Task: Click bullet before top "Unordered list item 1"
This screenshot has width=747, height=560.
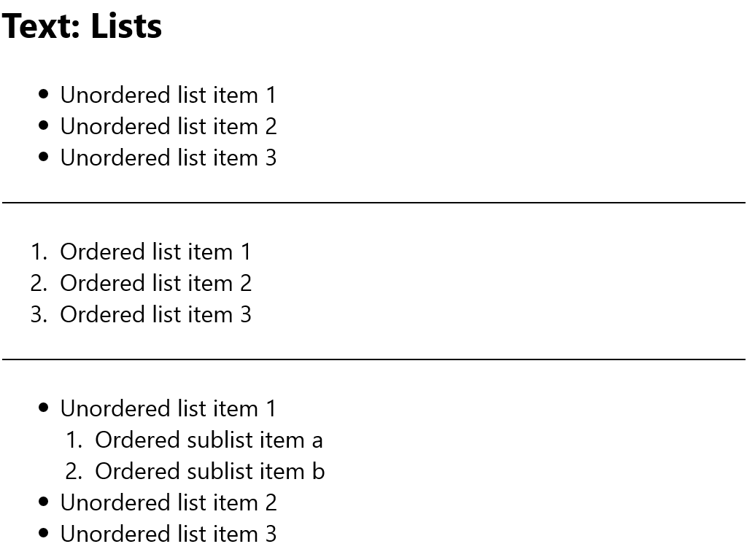Action: [x=44, y=94]
